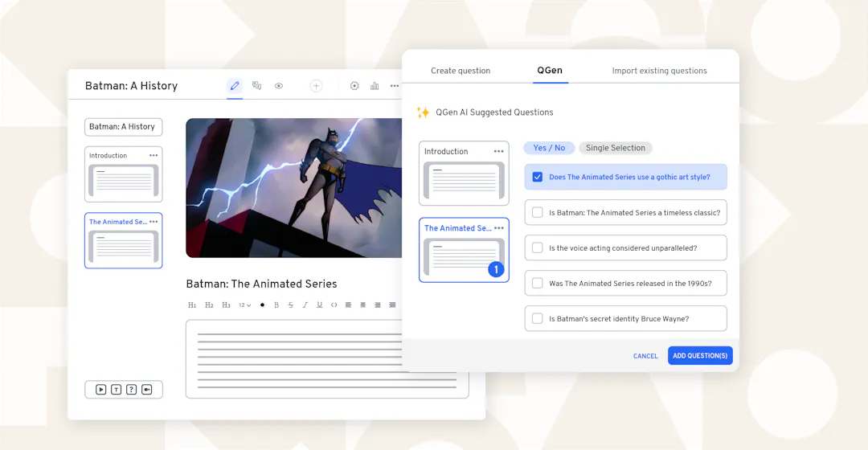This screenshot has width=868, height=450.
Task: Add a question block with question-mark icon
Action: tap(131, 390)
